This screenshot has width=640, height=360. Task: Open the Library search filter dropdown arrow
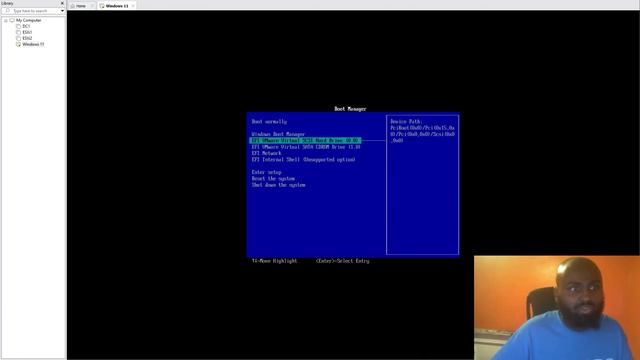click(x=62, y=11)
